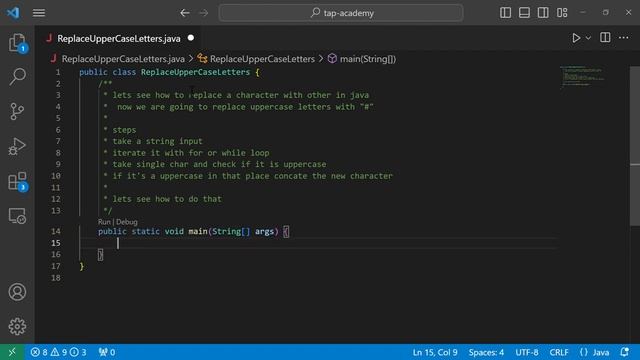Show errors and warnings in status bar
Viewport: 640px width, 360px height.
click(58, 352)
